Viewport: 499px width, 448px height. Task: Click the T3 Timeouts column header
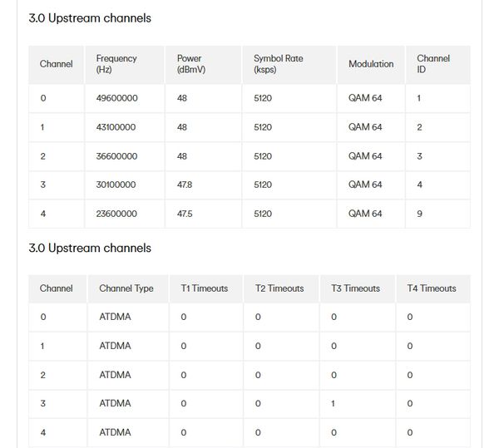(358, 288)
